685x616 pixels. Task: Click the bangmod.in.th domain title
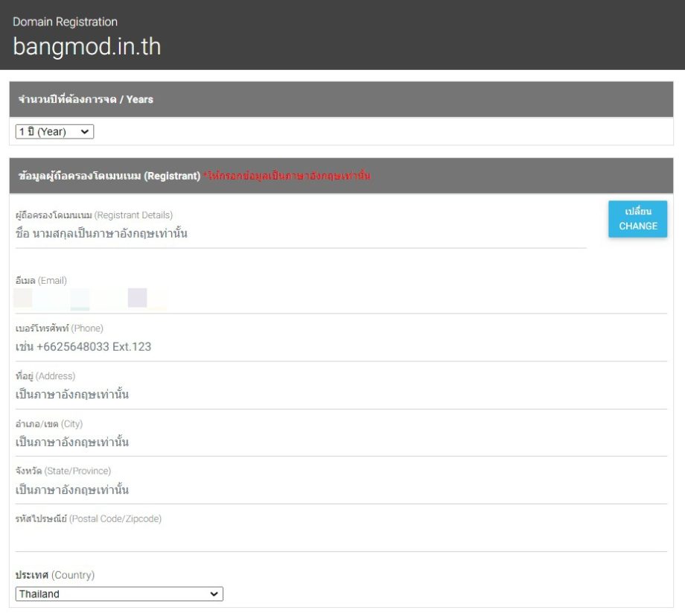point(86,47)
